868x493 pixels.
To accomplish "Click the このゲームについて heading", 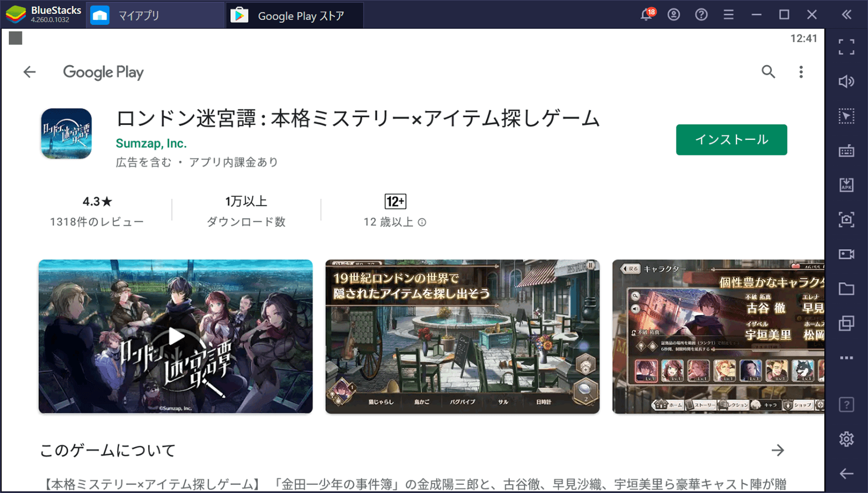I will pos(108,450).
